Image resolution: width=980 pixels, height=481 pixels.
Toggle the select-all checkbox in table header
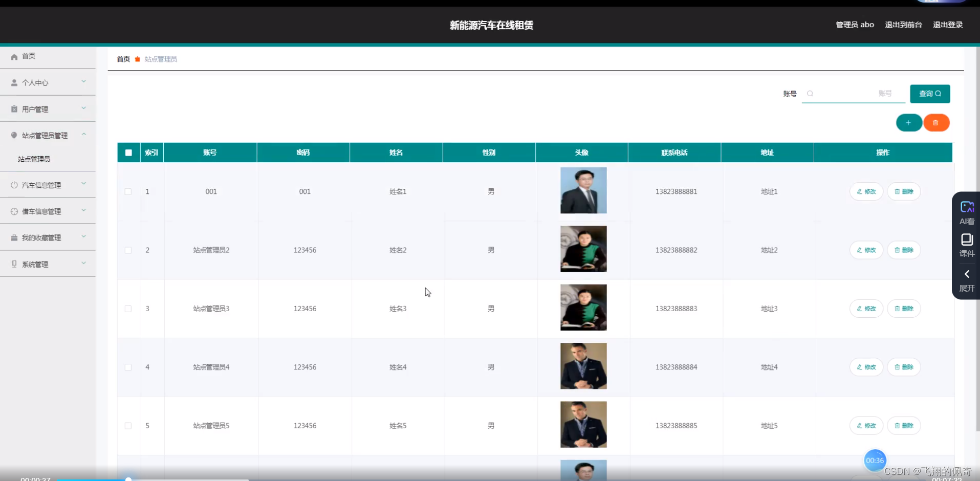[128, 152]
